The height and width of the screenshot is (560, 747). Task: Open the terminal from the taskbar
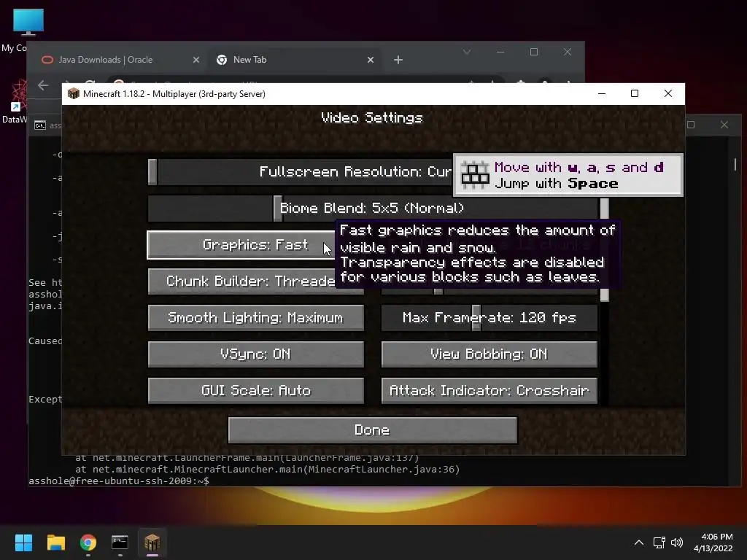120,542
